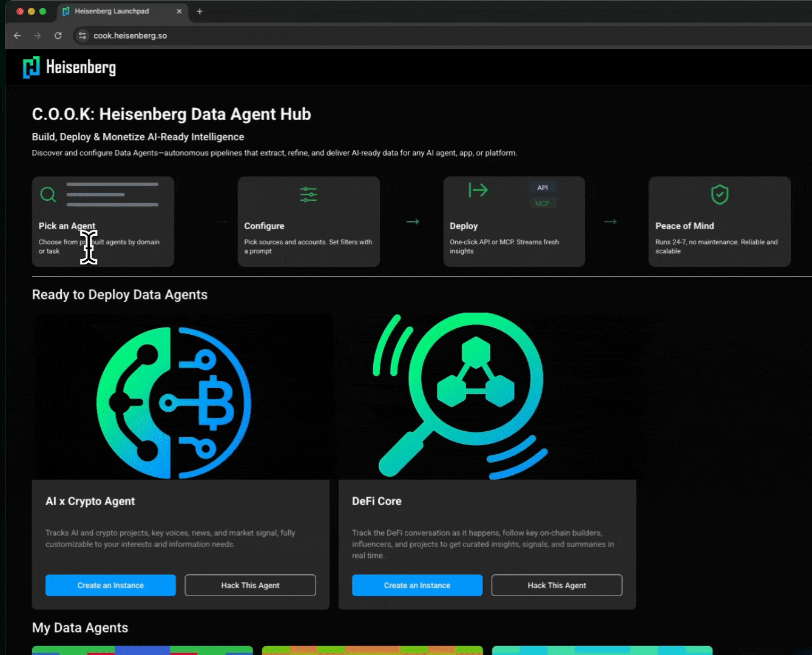Create an Instance of AI x Crypto Agent
The image size is (812, 655).
click(x=110, y=585)
